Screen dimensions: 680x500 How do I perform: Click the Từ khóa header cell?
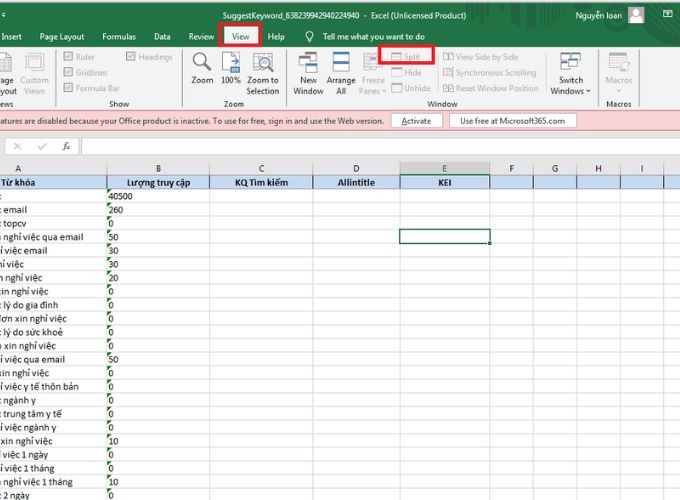[x=53, y=182]
